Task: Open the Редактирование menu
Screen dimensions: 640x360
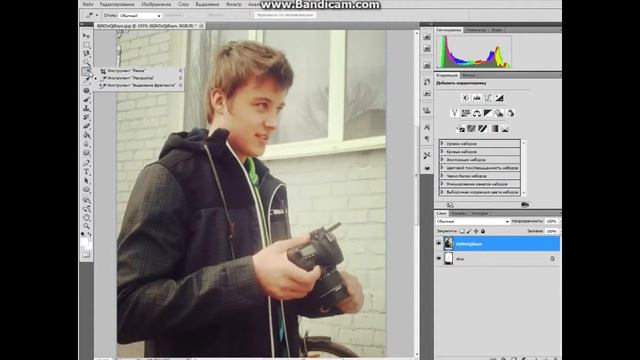Action: pyautogui.click(x=117, y=4)
